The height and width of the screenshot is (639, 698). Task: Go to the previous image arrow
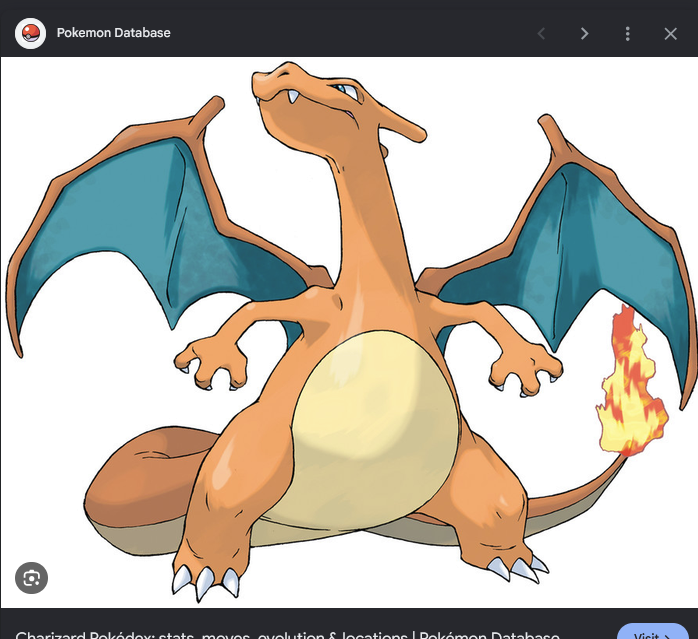(x=541, y=33)
